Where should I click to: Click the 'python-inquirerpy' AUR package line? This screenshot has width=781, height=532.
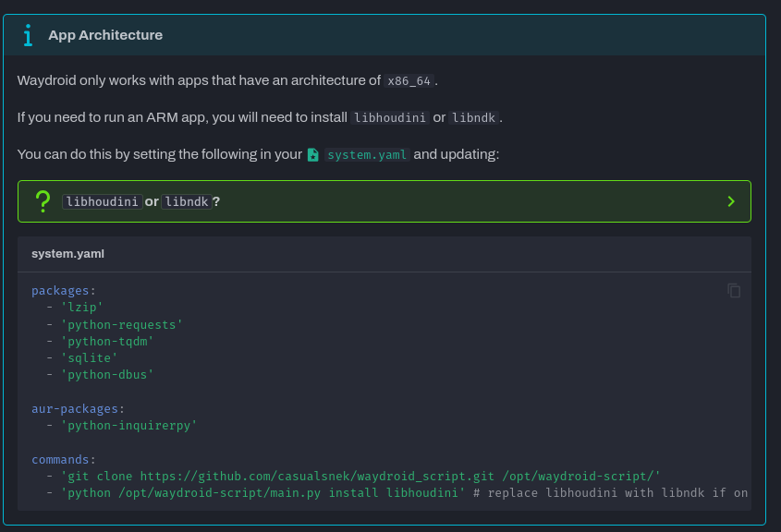[128, 425]
